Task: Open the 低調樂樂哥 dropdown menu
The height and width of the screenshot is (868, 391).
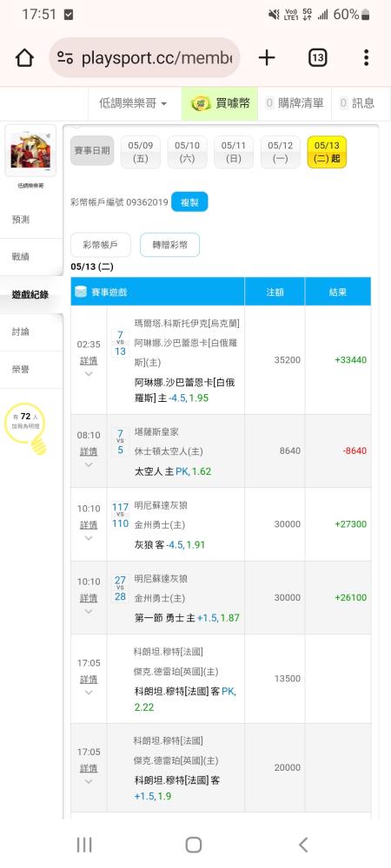Action: 133,103
